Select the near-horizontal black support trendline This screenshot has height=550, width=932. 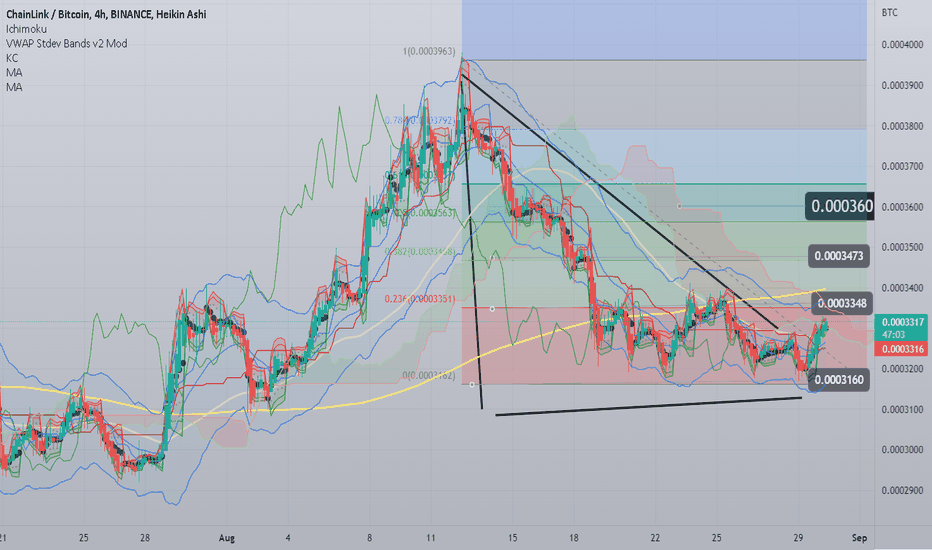tap(648, 406)
